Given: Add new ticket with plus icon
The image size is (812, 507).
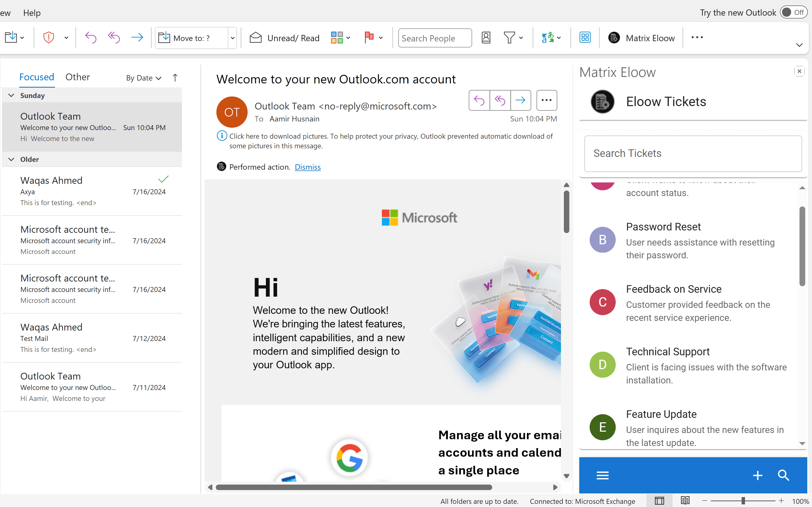Looking at the screenshot, I should click(x=757, y=475).
